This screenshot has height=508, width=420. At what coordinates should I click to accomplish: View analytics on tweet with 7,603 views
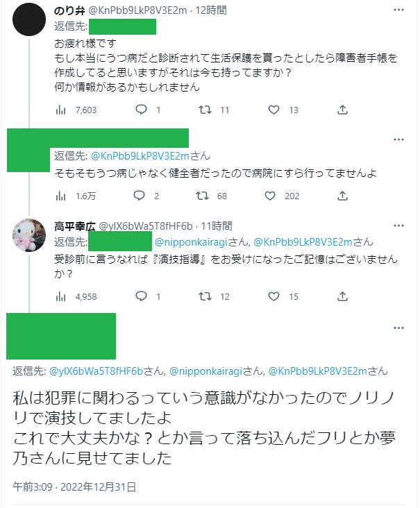61,110
